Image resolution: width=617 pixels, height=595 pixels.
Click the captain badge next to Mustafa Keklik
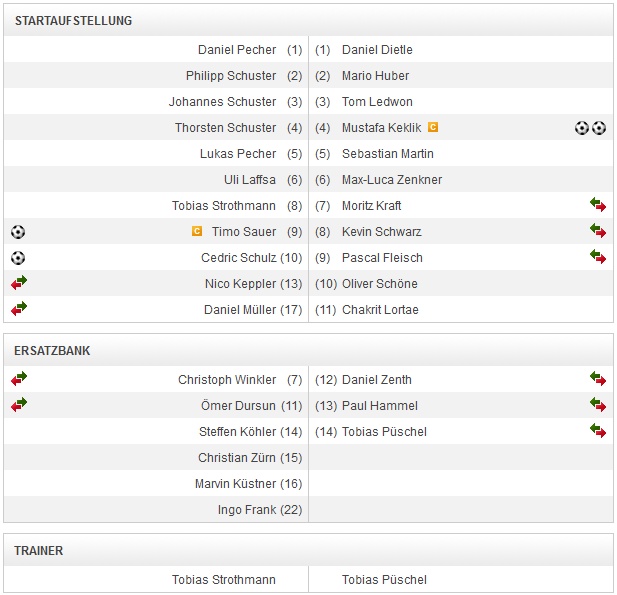pos(433,128)
